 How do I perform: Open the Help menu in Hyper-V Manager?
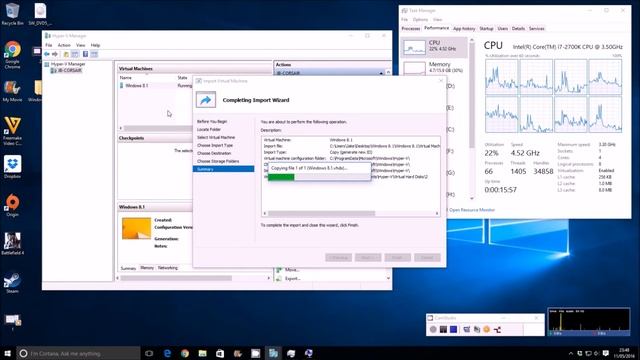point(95,45)
